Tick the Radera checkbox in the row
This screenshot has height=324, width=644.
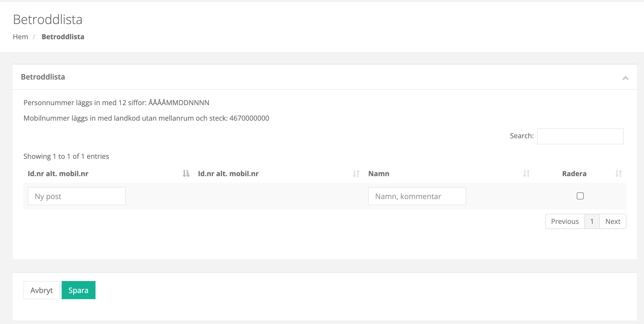580,196
